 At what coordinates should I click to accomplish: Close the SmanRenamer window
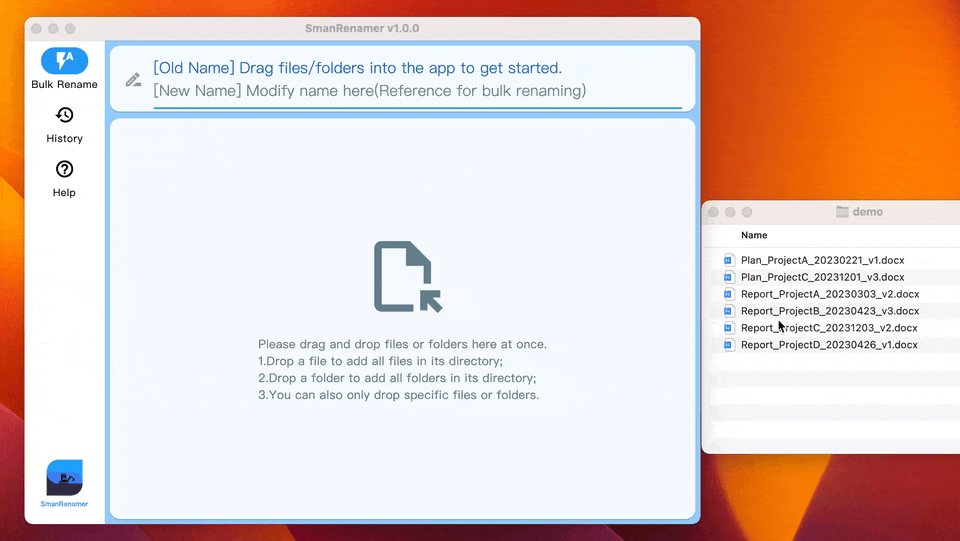37,29
